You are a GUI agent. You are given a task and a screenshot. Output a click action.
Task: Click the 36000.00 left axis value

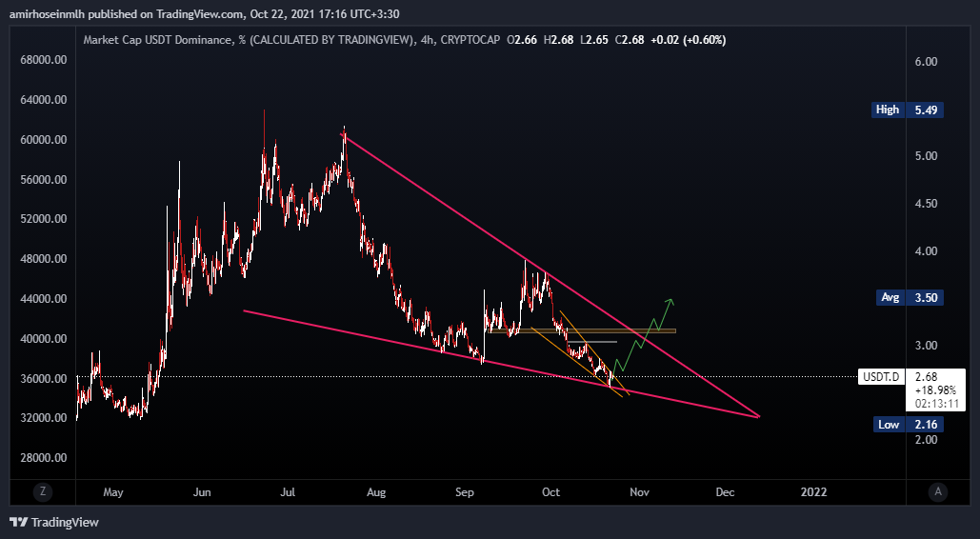click(x=43, y=379)
